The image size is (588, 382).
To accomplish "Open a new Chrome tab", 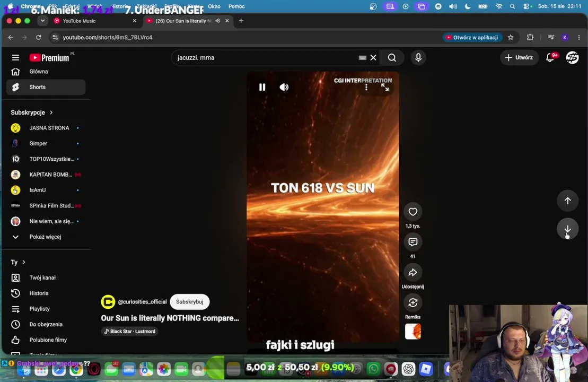I will [x=241, y=21].
